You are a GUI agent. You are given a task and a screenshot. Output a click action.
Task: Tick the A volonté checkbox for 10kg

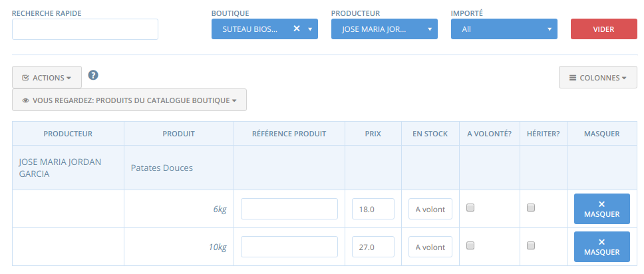pyautogui.click(x=470, y=245)
